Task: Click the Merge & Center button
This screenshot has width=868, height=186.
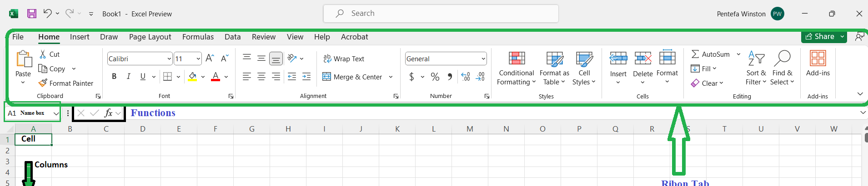Action: tap(353, 77)
